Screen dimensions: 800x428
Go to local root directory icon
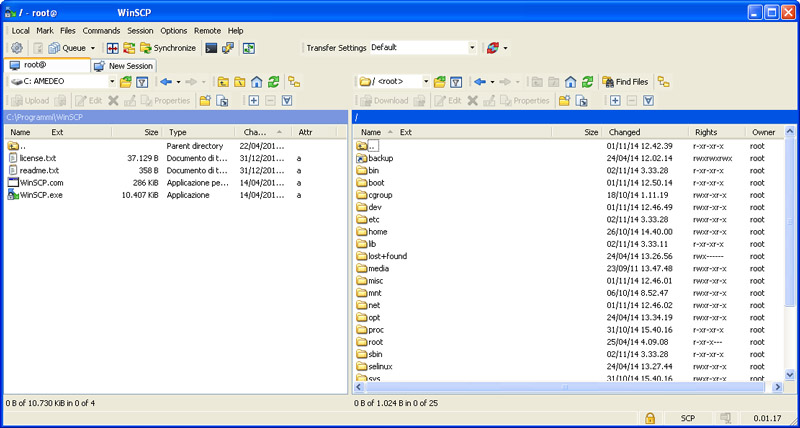240,82
